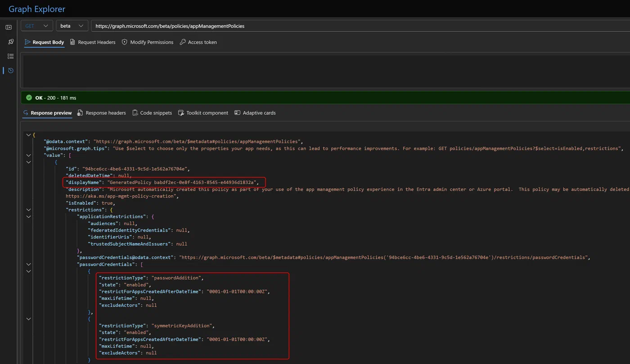The height and width of the screenshot is (364, 630).
Task: Select the Response preview tab
Action: (47, 112)
